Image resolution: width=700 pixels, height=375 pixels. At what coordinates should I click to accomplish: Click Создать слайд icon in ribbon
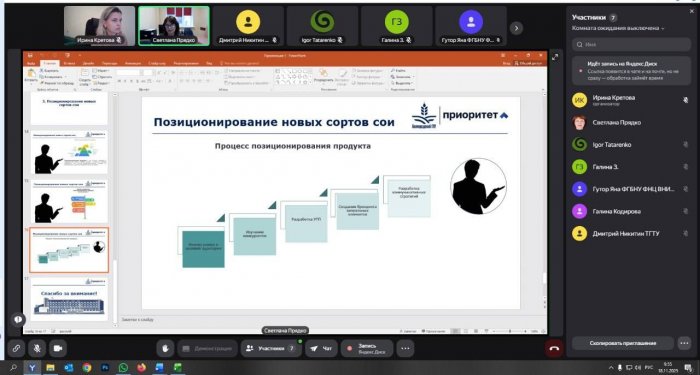(84, 76)
